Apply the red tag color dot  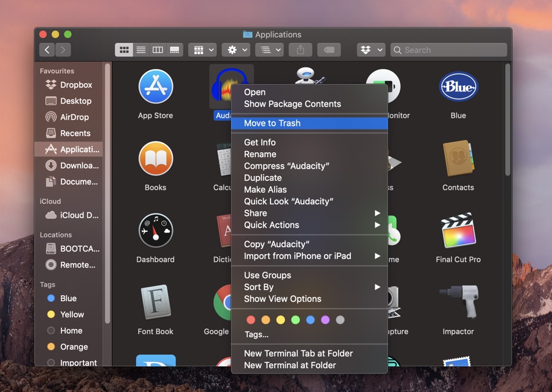click(x=251, y=320)
